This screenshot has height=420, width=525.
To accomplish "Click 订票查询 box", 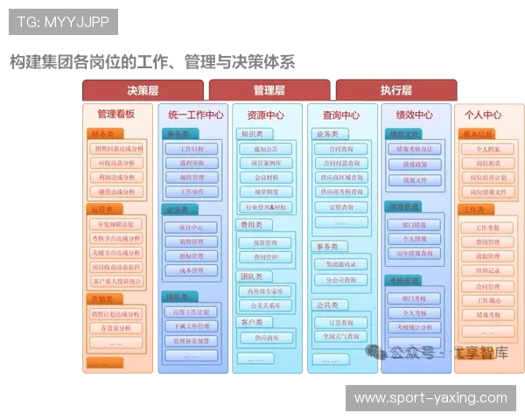I will [x=340, y=323].
